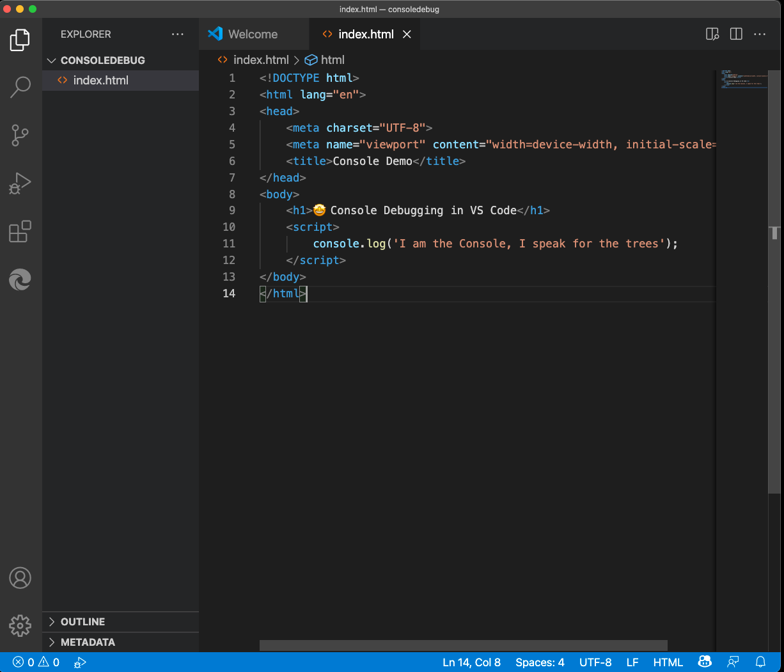The image size is (784, 672).
Task: Click the 'Console Demo' title text
Action: pyautogui.click(x=373, y=161)
